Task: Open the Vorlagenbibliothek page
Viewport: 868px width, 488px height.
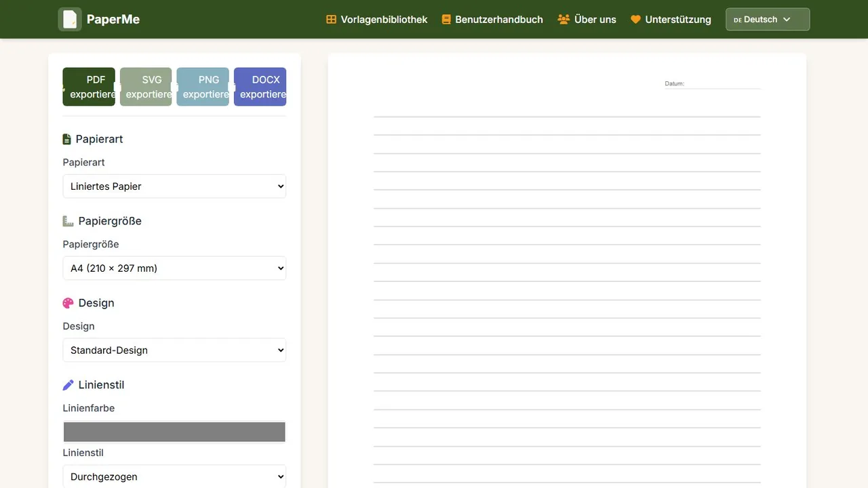Action: pos(376,19)
